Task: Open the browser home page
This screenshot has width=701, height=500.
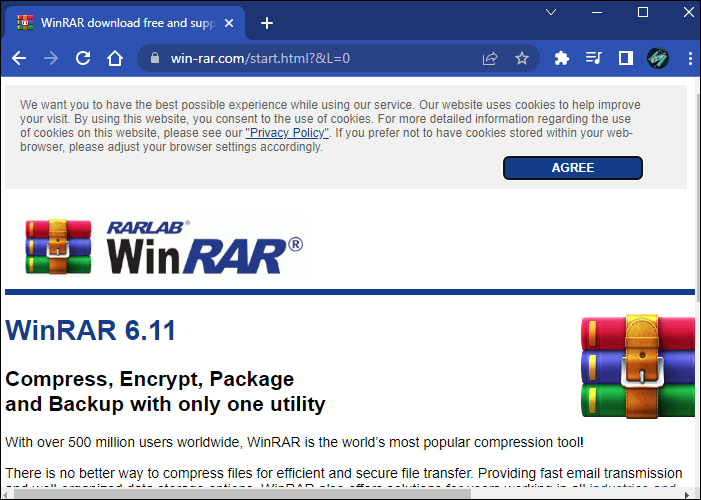Action: pyautogui.click(x=115, y=58)
